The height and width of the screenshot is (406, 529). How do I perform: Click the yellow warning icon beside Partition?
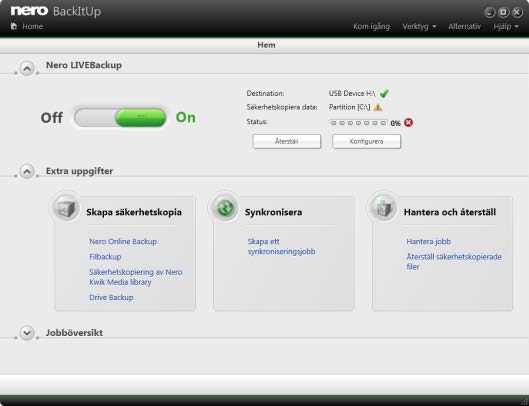pyautogui.click(x=378, y=107)
